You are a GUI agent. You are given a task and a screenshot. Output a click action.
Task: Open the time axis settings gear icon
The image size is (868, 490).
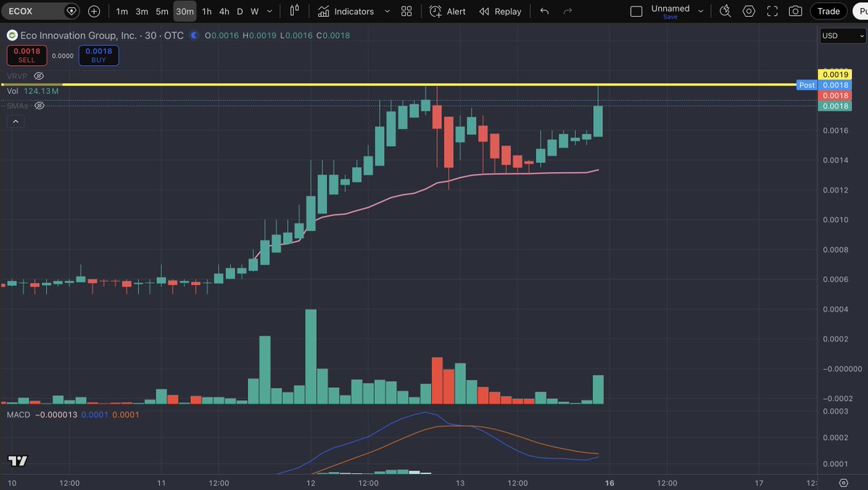click(843, 483)
